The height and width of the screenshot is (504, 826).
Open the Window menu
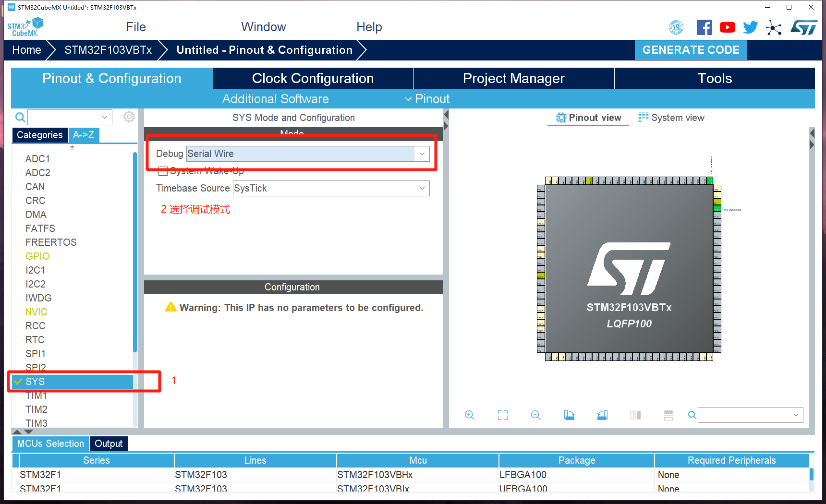(x=264, y=27)
